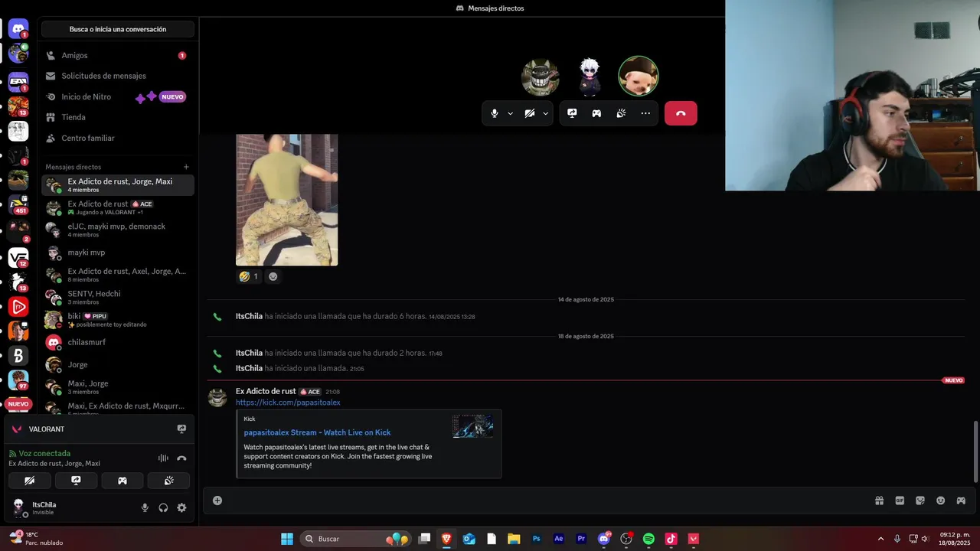980x551 pixels.
Task: Turn on camera in call controls
Action: (530, 113)
